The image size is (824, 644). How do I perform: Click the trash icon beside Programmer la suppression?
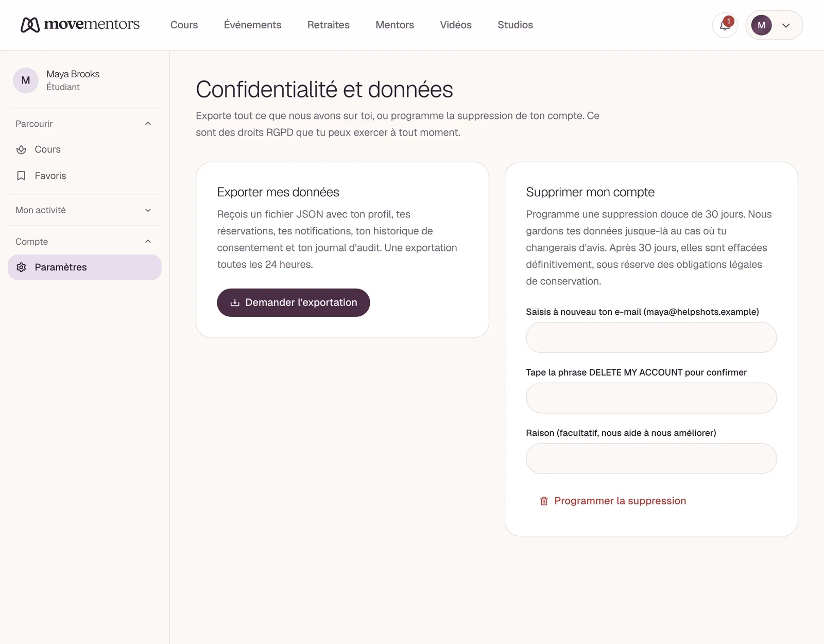click(544, 501)
